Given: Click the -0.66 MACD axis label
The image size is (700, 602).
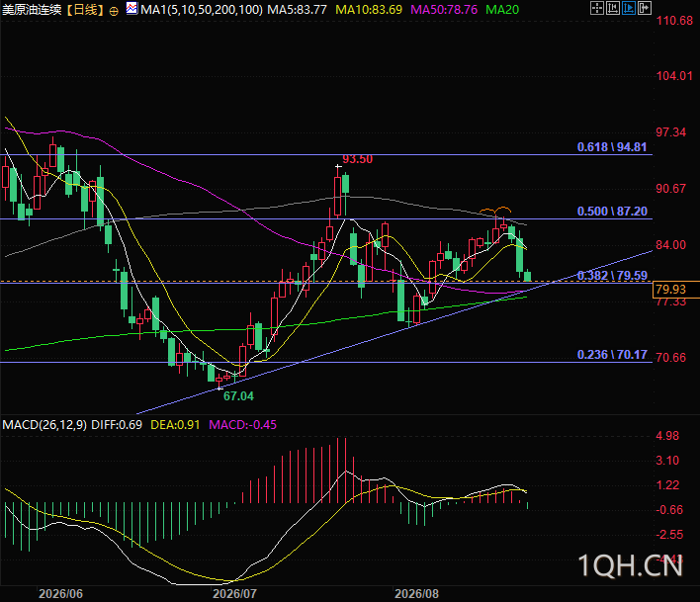Looking at the screenshot, I should tap(668, 510).
